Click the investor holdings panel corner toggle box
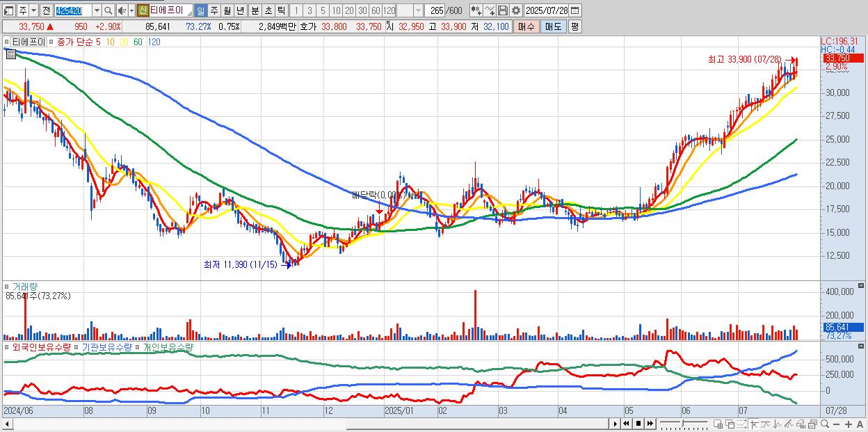The width and height of the screenshot is (868, 432). 862,345
